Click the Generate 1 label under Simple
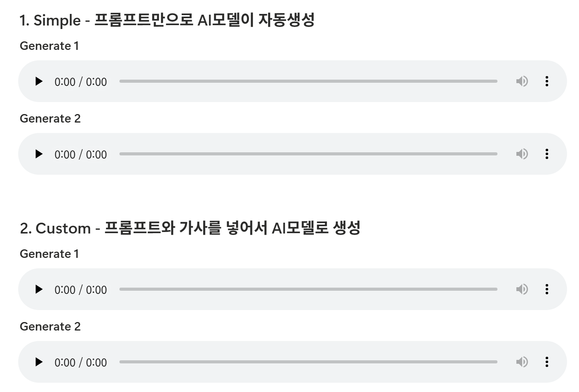579x392 pixels. [49, 46]
